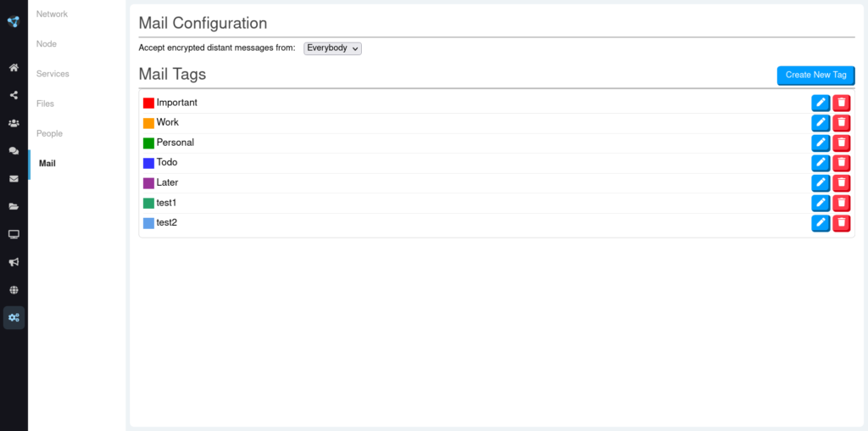Delete the Work tag with the trash icon

(842, 123)
